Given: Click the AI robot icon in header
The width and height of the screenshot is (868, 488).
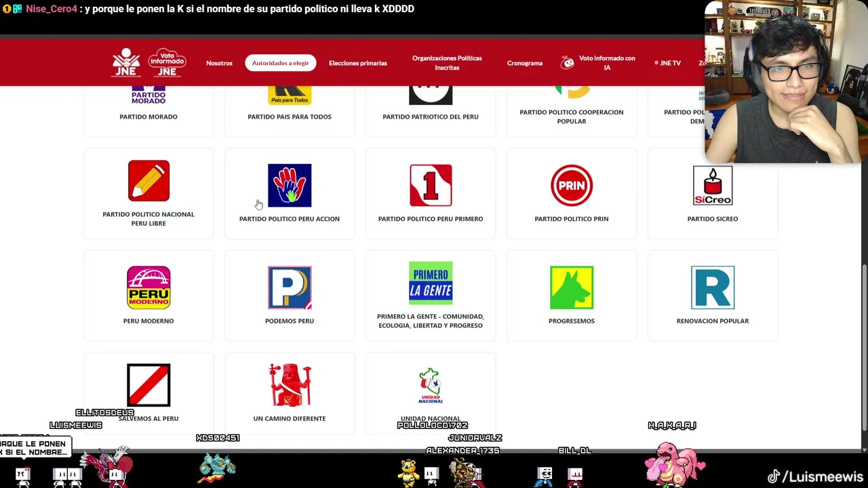Looking at the screenshot, I should [x=568, y=62].
